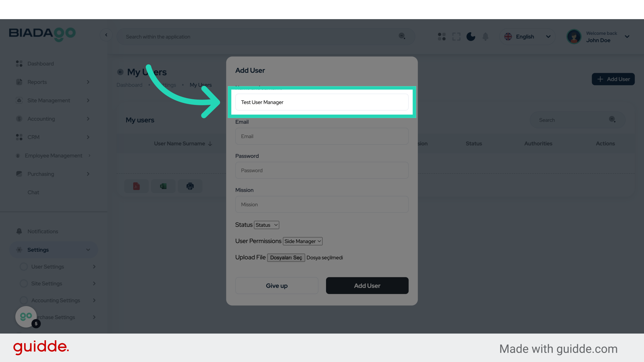
Task: Expand the Reports sidebar section
Action: (x=88, y=82)
